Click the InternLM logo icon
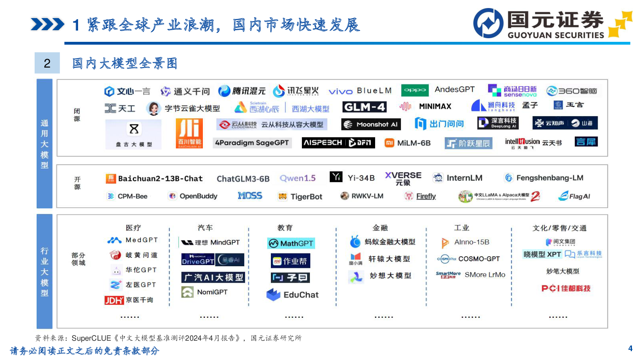Viewport: 644px width, 362px height. pos(438,177)
